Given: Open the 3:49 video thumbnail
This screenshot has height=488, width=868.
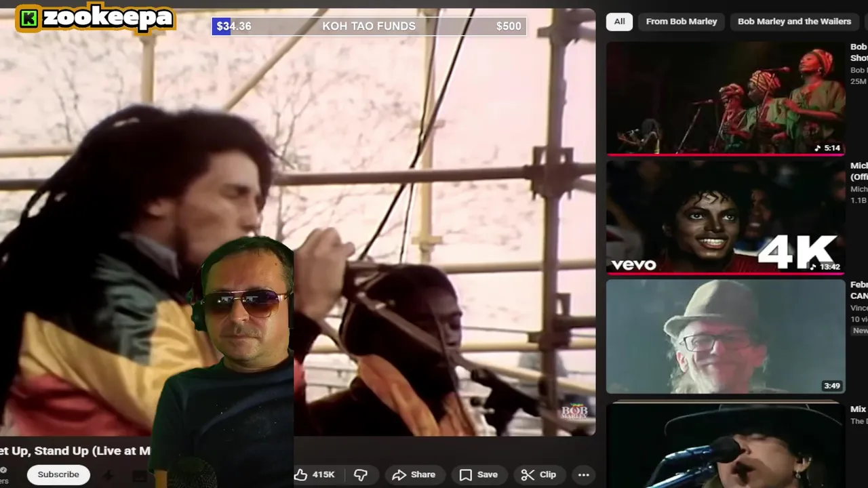Looking at the screenshot, I should pyautogui.click(x=726, y=336).
